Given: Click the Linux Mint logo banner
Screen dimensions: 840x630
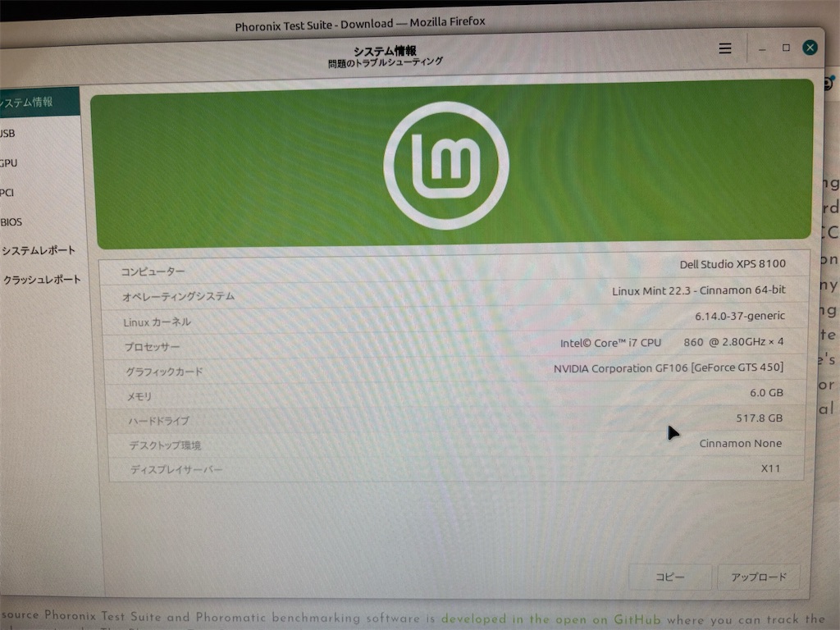Looking at the screenshot, I should coord(453,164).
